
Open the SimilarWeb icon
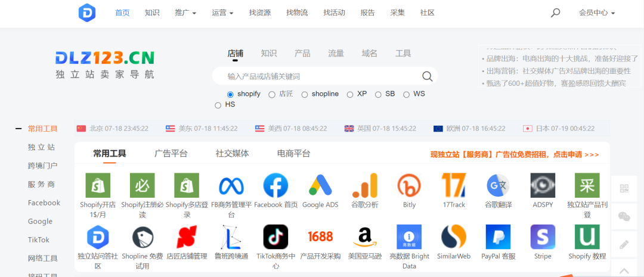tap(454, 236)
